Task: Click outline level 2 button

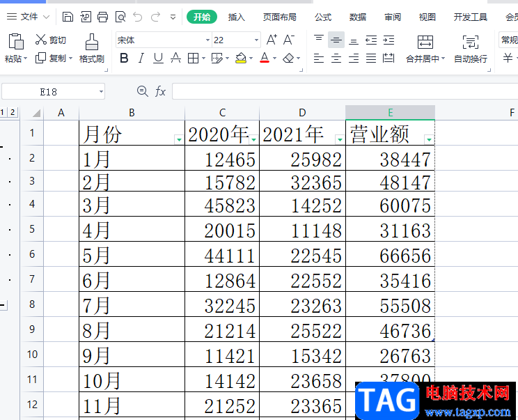Action: [x=13, y=112]
